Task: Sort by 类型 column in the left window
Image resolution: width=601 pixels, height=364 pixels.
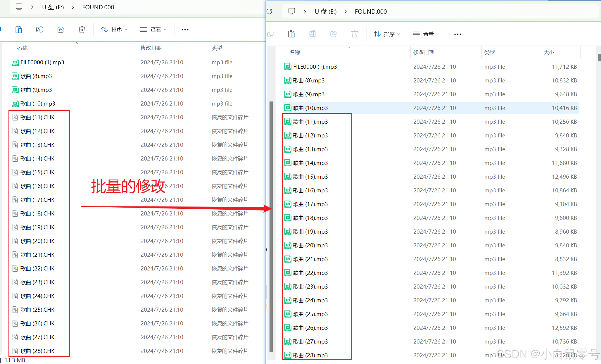Action: point(217,48)
